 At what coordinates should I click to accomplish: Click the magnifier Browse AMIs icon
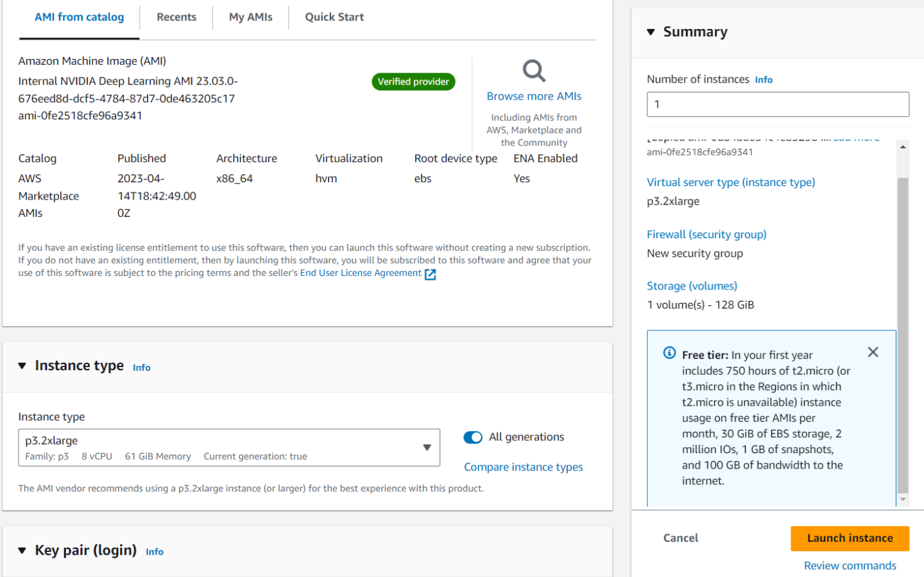click(x=534, y=71)
